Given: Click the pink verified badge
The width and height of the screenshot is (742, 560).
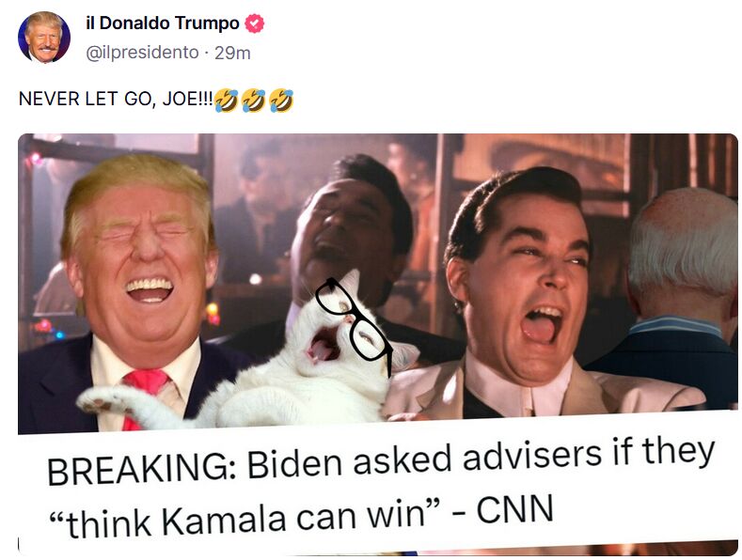Looking at the screenshot, I should (255, 23).
